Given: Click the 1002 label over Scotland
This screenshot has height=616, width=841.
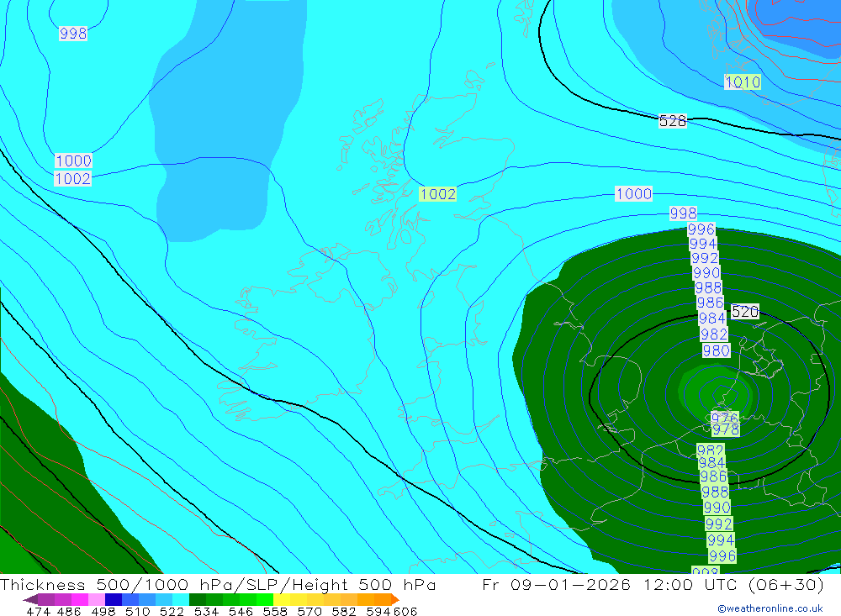Looking at the screenshot, I should [x=437, y=194].
